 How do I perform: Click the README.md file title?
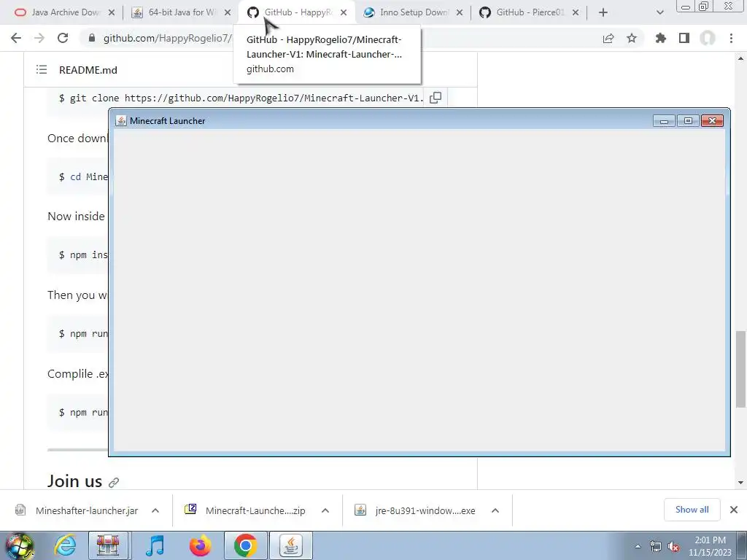(x=88, y=70)
